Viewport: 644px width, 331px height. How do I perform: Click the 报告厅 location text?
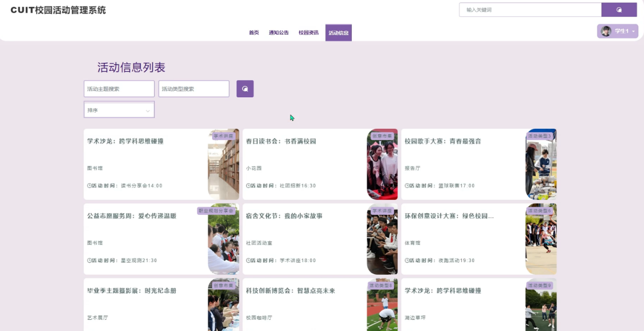coord(413,168)
